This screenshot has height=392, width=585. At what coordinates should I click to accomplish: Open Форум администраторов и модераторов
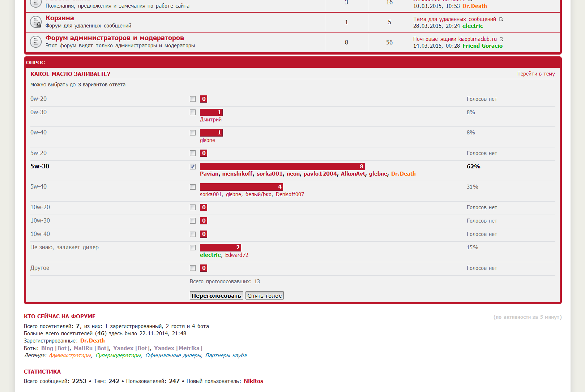tap(115, 38)
